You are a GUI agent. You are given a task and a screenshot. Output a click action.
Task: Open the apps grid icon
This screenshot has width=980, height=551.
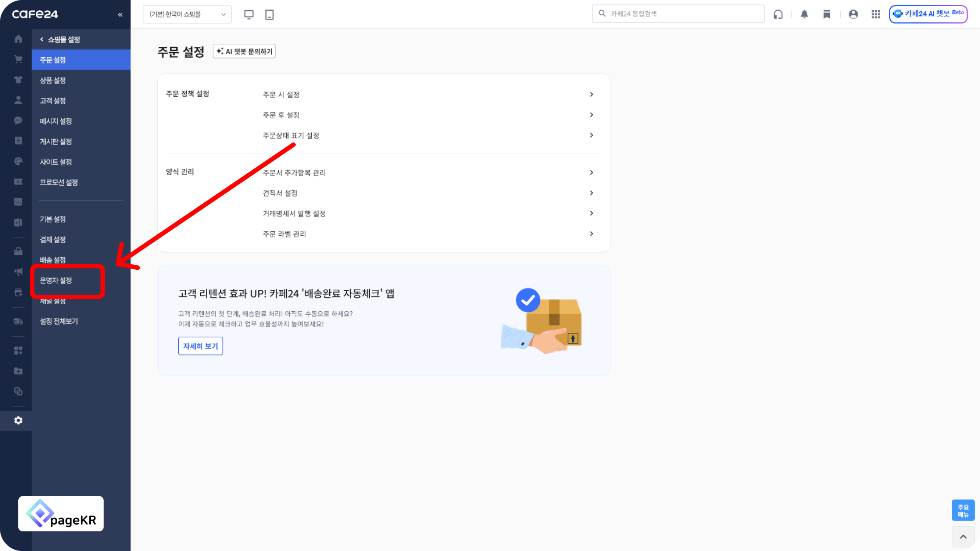point(875,14)
